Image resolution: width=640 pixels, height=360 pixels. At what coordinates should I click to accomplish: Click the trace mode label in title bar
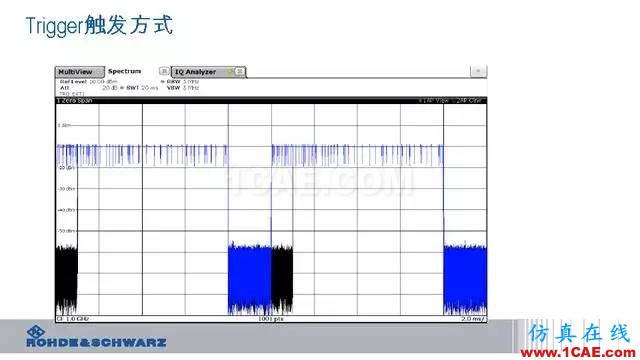[x=450, y=100]
